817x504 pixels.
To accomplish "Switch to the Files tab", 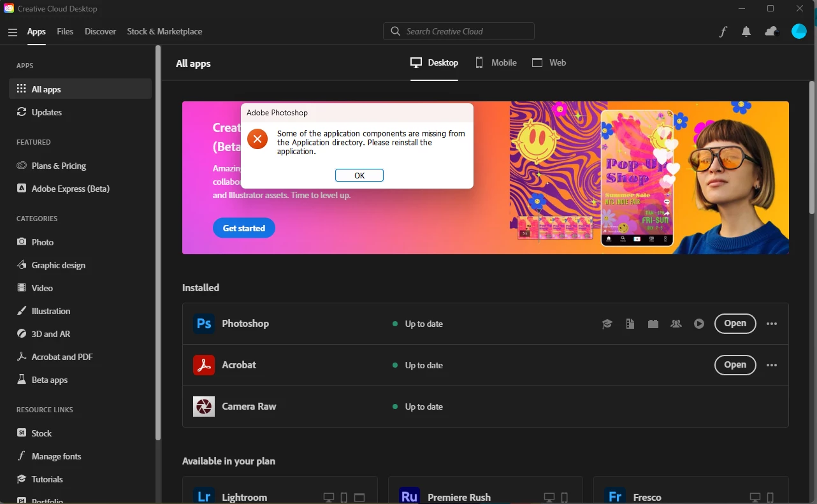I will tap(65, 31).
